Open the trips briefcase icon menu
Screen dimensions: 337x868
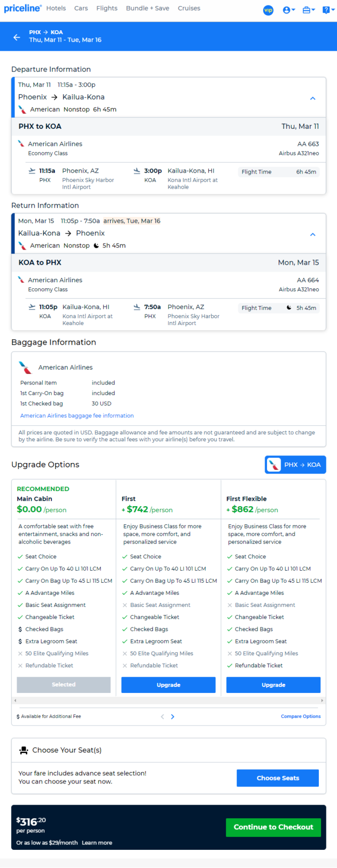tap(308, 10)
